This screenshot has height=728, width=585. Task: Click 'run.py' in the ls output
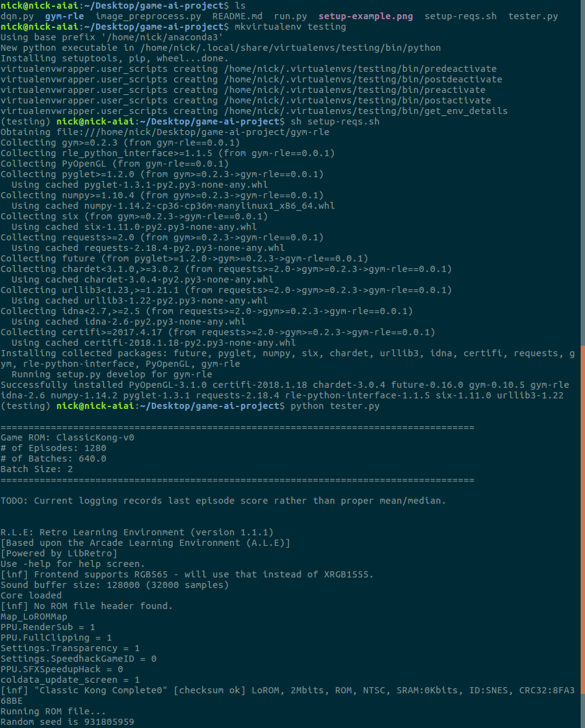(291, 16)
